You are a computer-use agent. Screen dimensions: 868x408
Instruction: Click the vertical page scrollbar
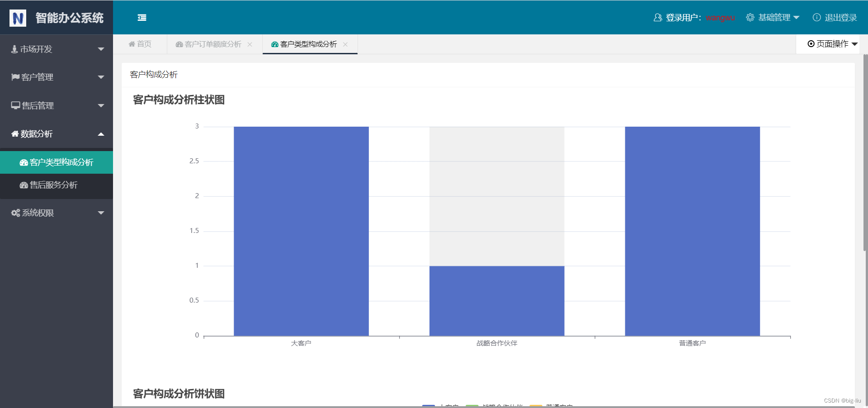[x=865, y=152]
